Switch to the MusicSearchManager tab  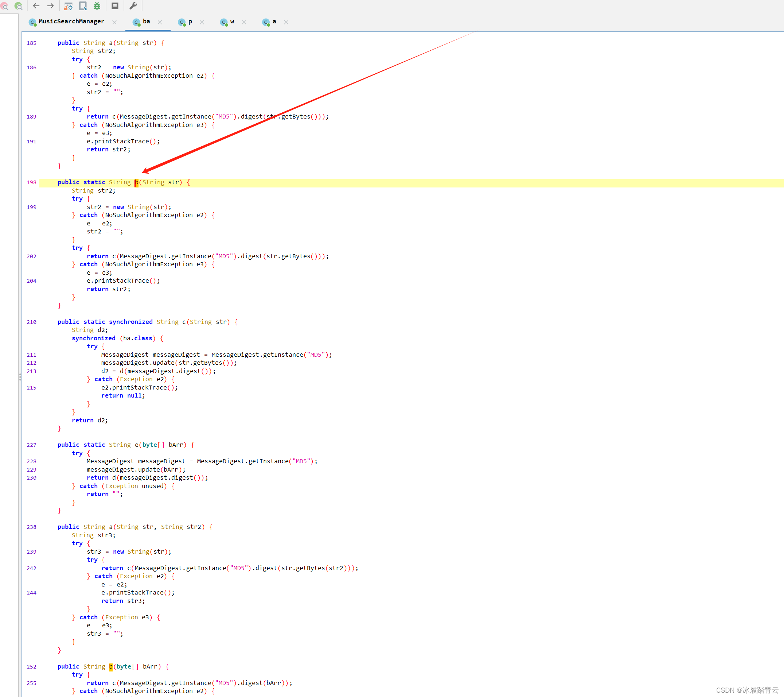pos(71,22)
